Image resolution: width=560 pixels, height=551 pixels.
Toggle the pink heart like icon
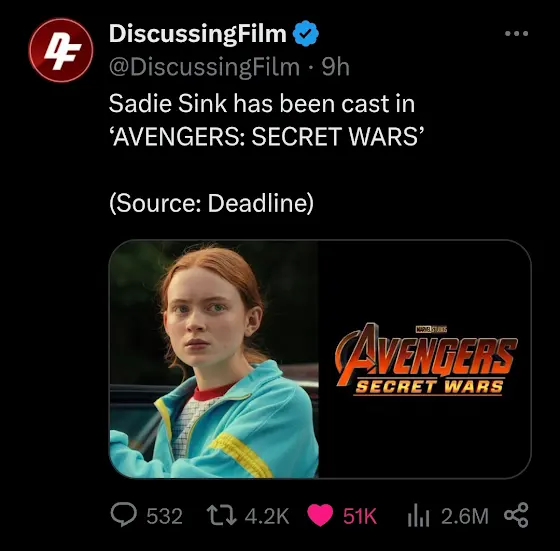point(320,515)
